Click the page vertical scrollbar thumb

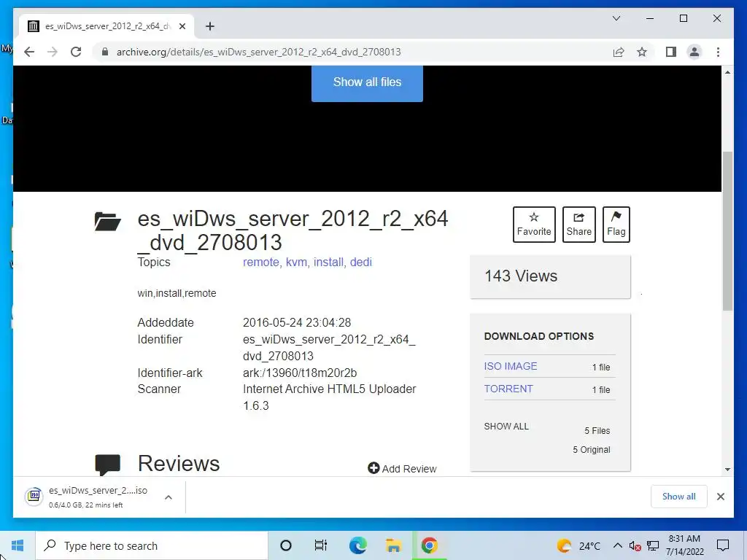pos(727,231)
